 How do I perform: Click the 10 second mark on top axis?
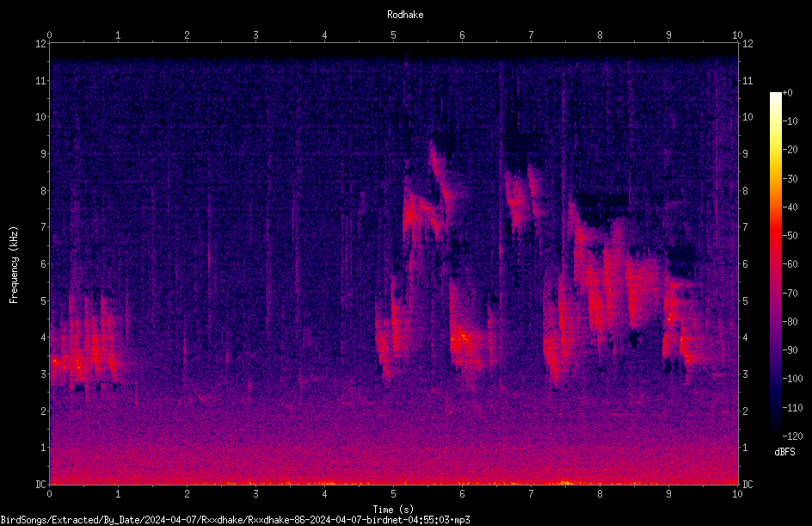(737, 35)
